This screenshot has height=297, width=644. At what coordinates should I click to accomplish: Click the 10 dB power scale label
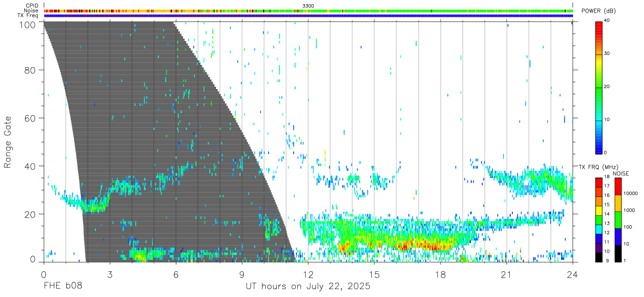point(608,119)
